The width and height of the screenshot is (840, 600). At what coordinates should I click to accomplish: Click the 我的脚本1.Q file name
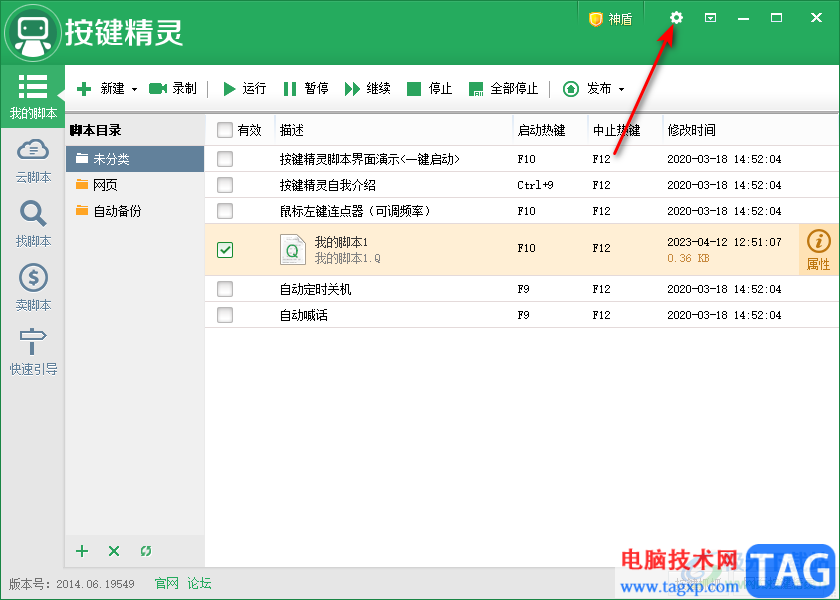click(x=347, y=259)
